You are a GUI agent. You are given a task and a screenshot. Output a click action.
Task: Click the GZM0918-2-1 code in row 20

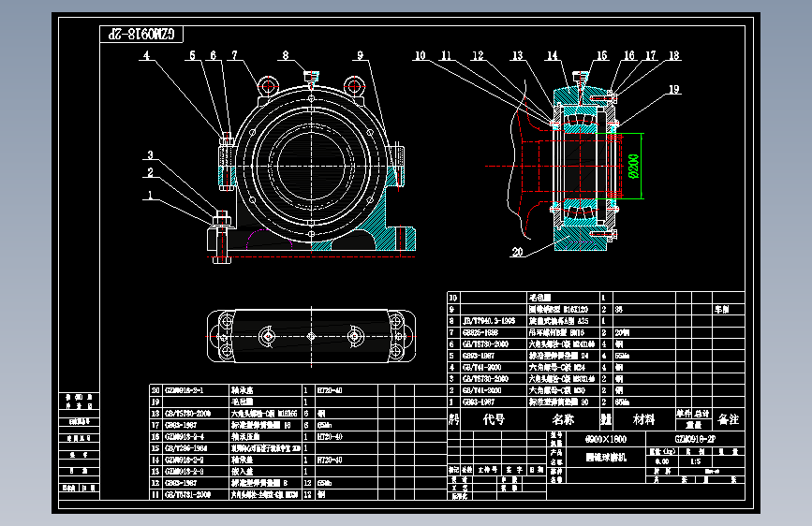[185, 390]
